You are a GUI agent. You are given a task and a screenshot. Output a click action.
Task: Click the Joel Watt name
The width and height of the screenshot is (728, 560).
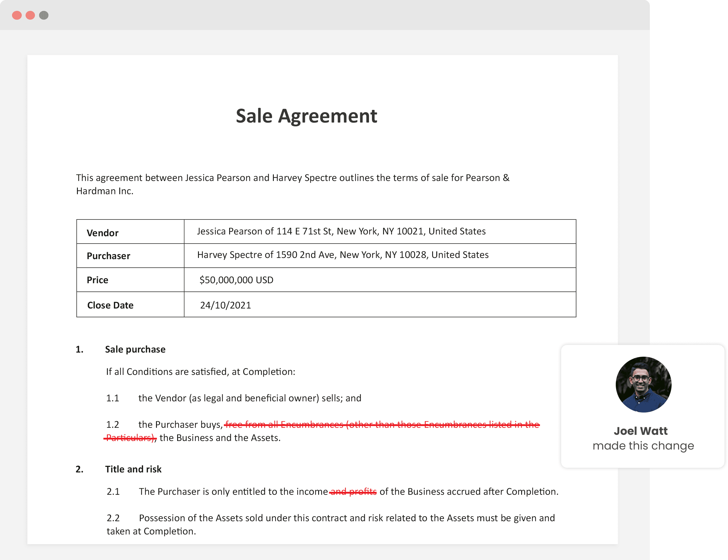click(x=641, y=431)
